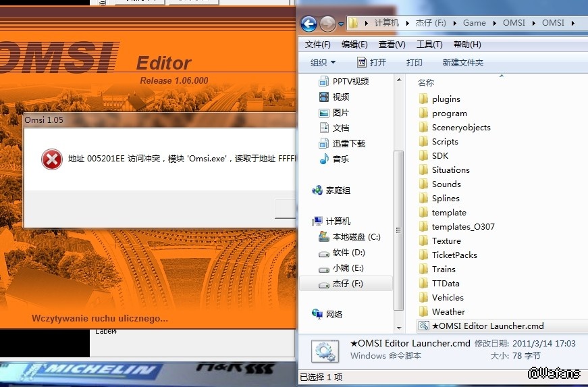Select 音乐 library in navigation pane
The image size is (588, 387).
click(334, 159)
